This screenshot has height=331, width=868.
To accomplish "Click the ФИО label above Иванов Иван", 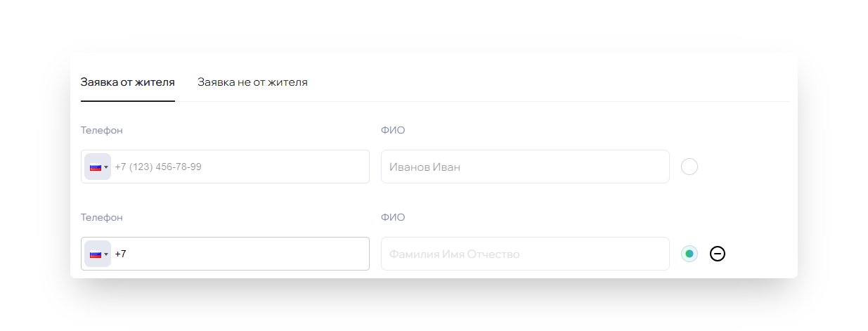I will [x=393, y=130].
